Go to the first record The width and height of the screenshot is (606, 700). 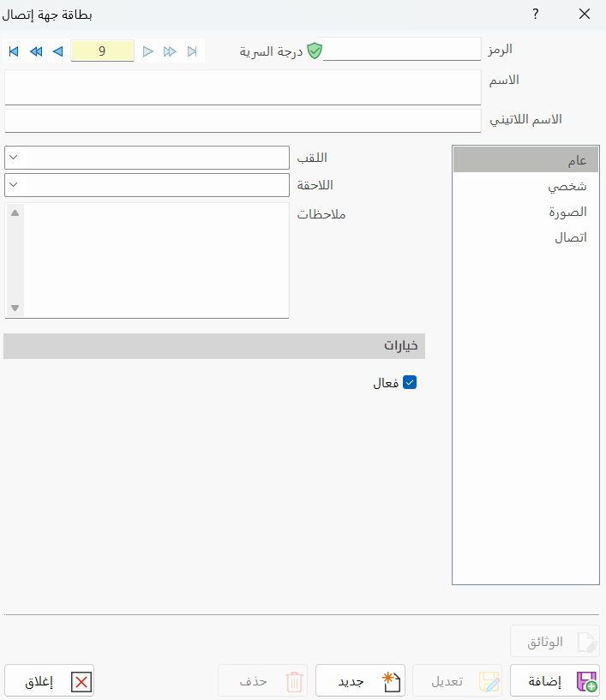14,51
